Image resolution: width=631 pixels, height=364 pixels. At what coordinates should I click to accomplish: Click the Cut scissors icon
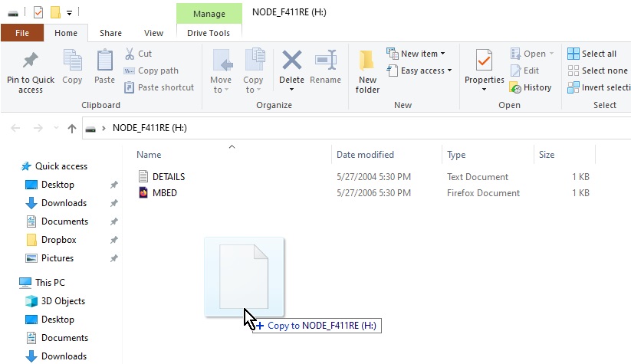(x=130, y=54)
